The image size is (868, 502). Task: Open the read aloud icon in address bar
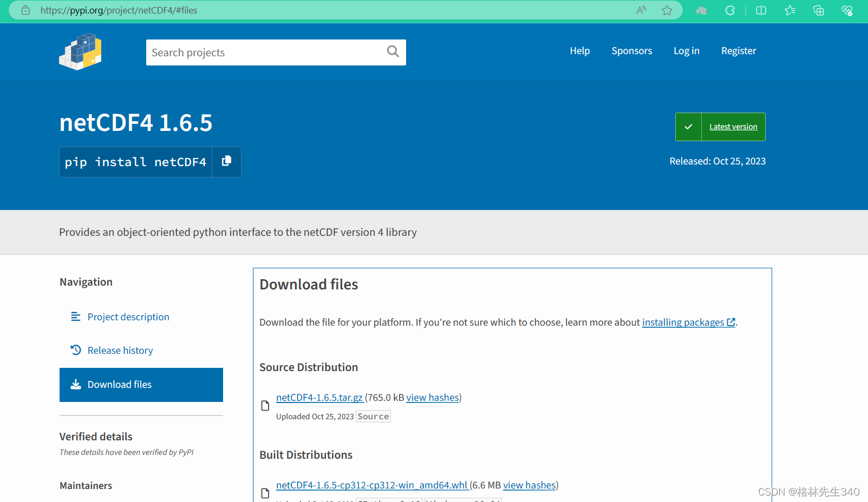pyautogui.click(x=642, y=10)
